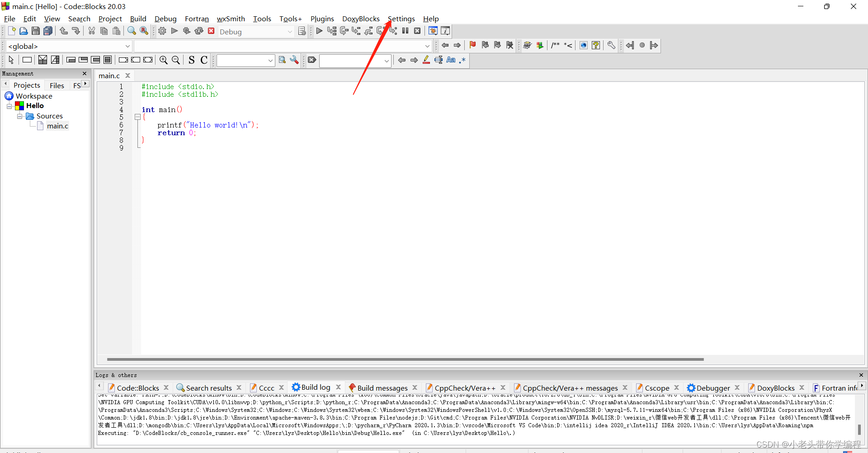Screen dimensions: 868x453
Task: Toggle regular expression search option
Action: 462,60
